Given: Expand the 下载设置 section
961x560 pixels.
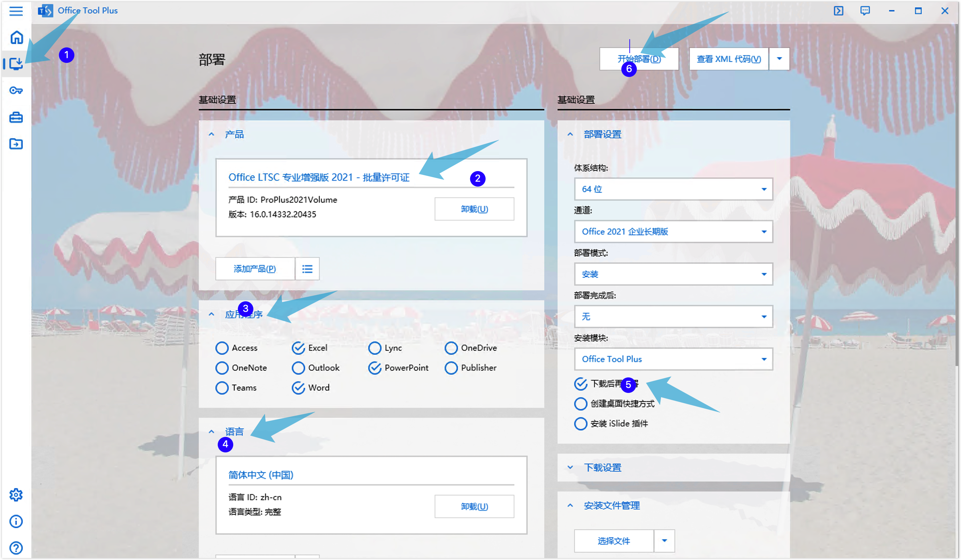Looking at the screenshot, I should click(602, 467).
